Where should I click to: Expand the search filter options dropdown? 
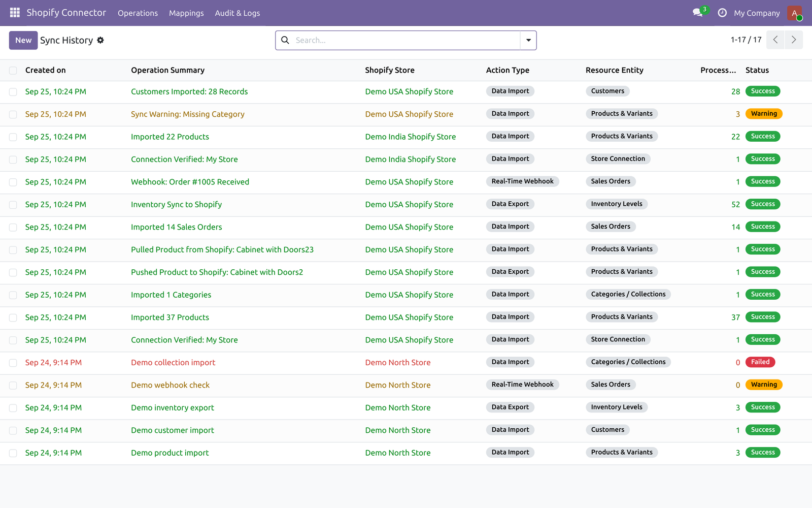528,40
